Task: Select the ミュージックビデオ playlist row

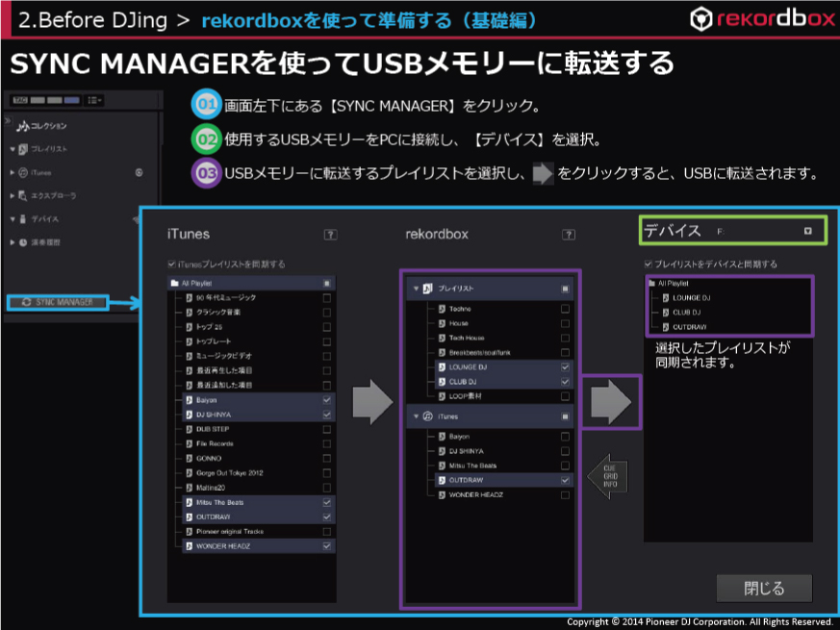Action: pos(261,356)
